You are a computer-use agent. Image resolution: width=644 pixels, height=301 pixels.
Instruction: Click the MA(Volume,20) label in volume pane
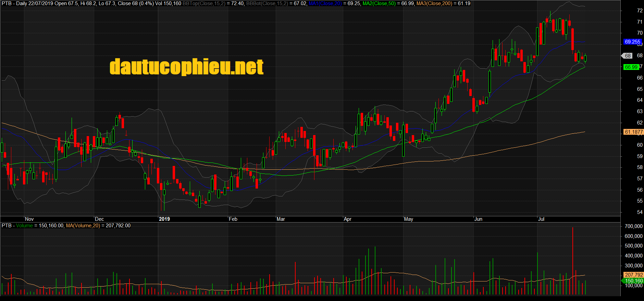point(83,226)
